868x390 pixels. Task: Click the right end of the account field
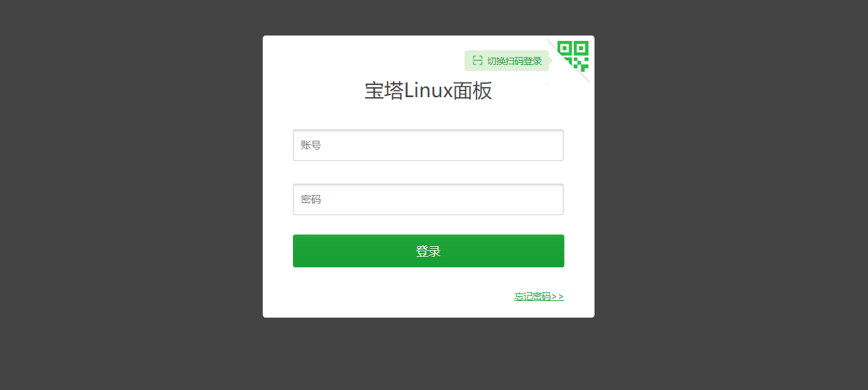[553, 145]
